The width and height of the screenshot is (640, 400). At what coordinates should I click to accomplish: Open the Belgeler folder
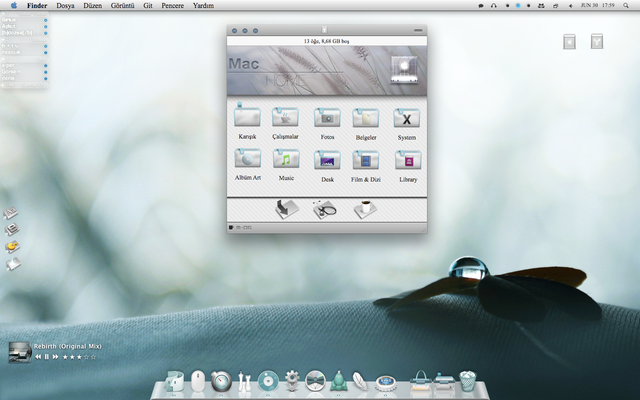pyautogui.click(x=366, y=118)
